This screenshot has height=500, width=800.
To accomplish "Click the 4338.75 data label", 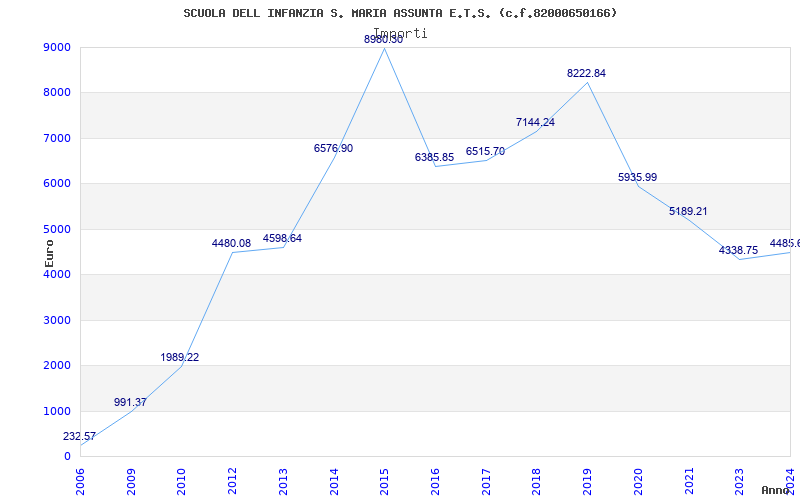I will (x=738, y=251).
